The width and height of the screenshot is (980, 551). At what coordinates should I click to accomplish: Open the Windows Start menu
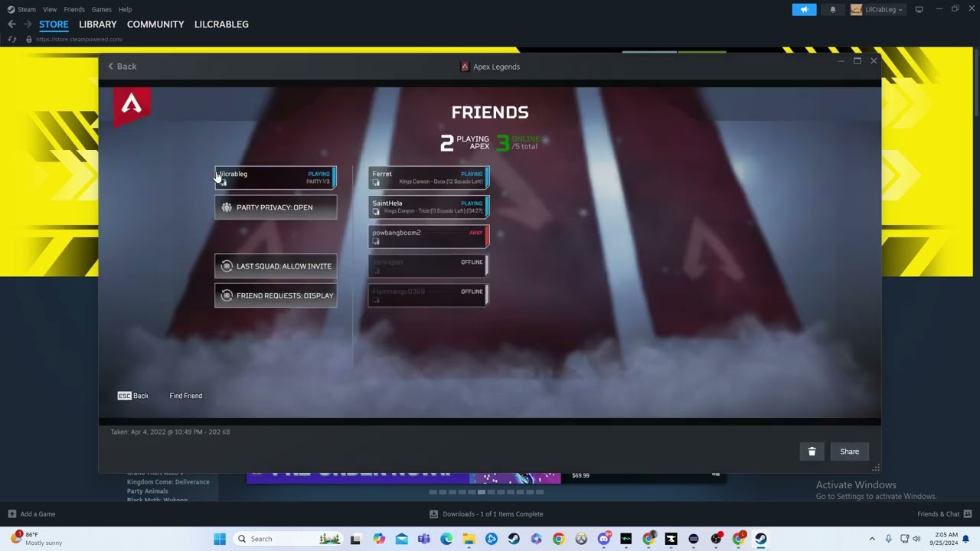tap(220, 539)
